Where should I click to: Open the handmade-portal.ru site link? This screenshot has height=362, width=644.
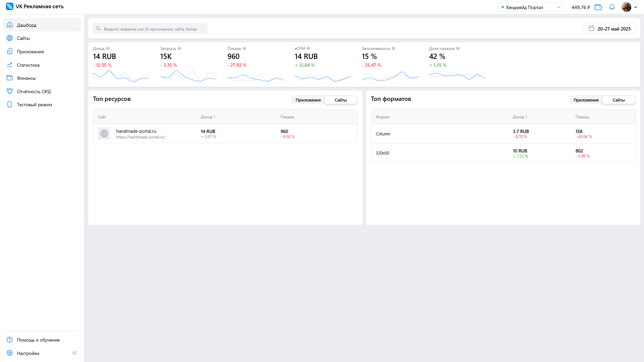(x=141, y=137)
